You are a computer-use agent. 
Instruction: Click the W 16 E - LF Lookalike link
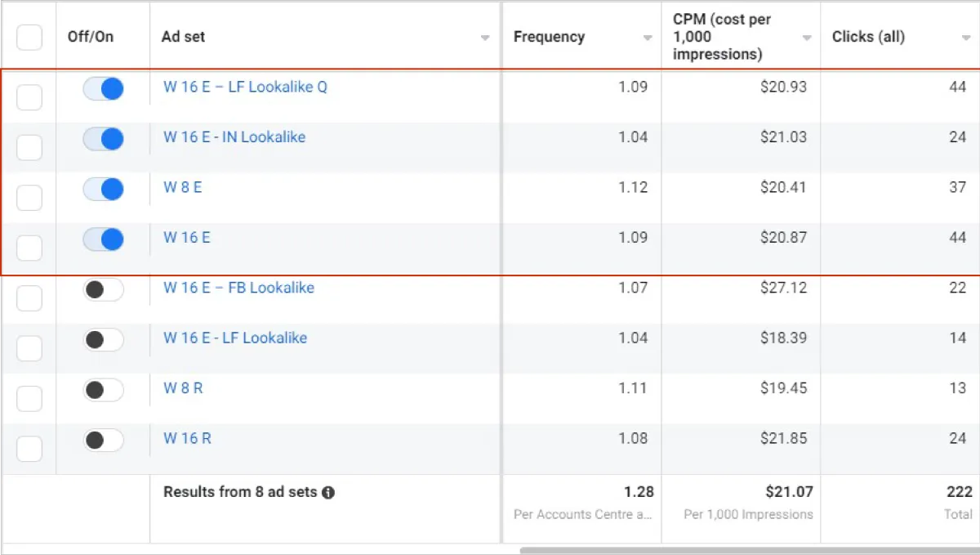235,338
